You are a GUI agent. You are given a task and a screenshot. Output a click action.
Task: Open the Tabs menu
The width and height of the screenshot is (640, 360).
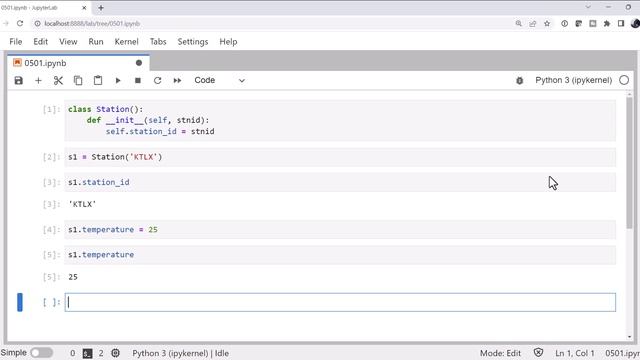(x=158, y=42)
